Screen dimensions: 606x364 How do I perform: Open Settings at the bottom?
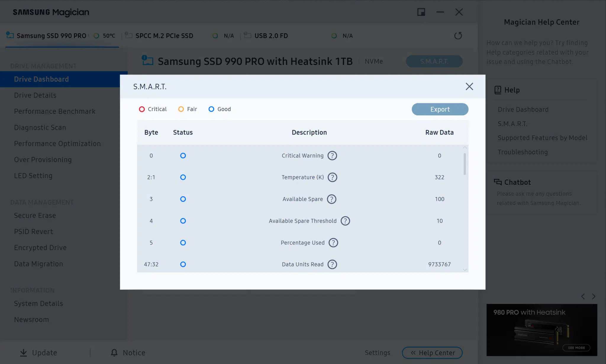coord(377,352)
